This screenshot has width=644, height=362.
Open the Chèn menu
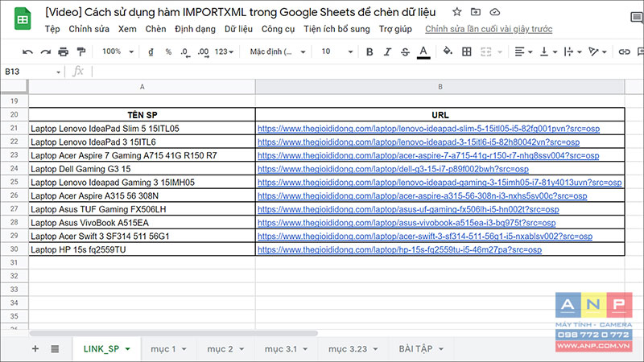155,29
